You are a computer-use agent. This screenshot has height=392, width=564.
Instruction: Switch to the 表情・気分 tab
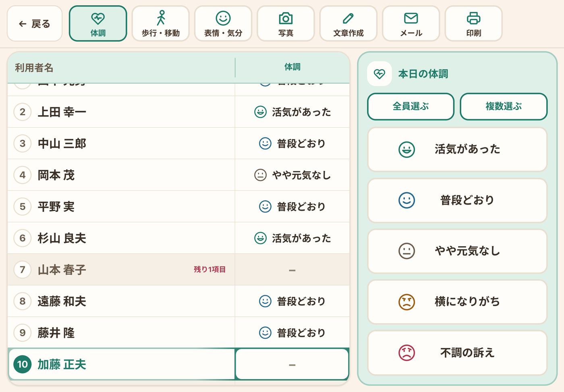223,24
